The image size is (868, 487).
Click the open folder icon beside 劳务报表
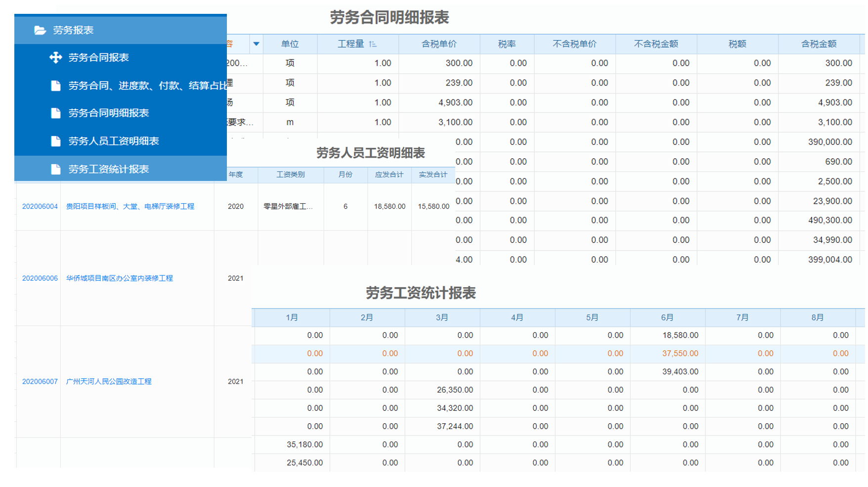(40, 30)
